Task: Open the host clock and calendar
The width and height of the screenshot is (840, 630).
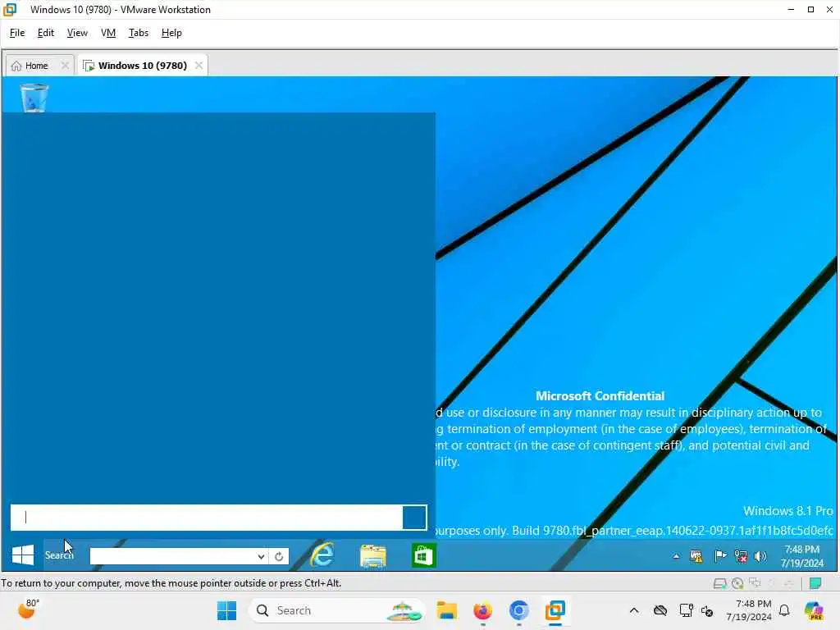Action: tap(748, 610)
